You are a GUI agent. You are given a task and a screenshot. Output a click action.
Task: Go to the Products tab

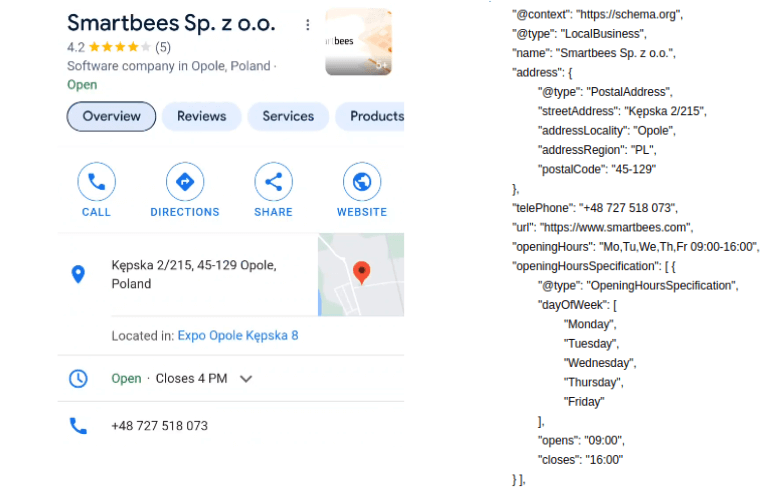[370, 116]
